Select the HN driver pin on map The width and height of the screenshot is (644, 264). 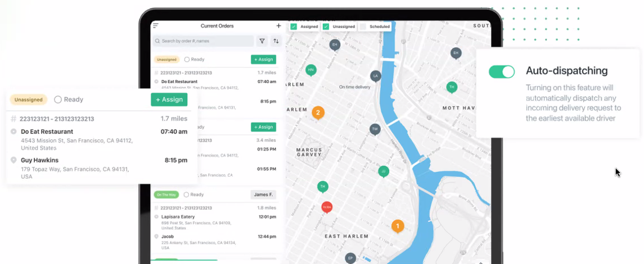point(310,70)
